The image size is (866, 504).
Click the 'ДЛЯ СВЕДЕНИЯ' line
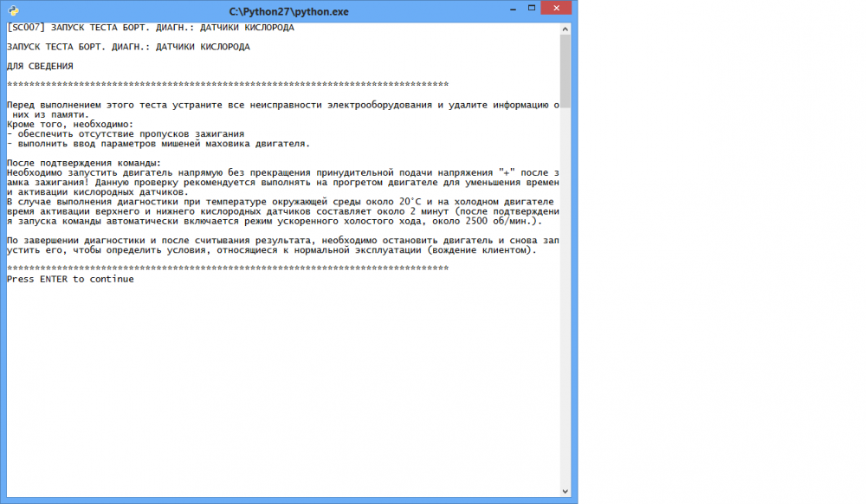(x=40, y=66)
